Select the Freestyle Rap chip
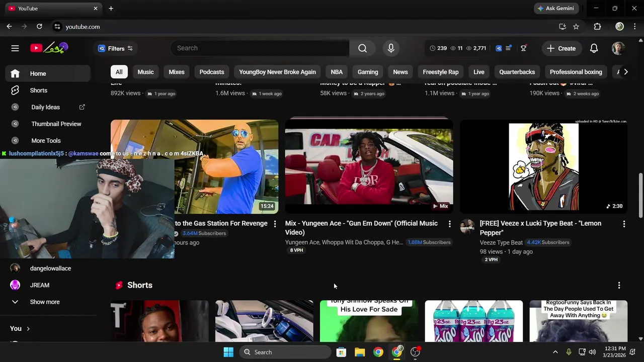 click(x=441, y=72)
